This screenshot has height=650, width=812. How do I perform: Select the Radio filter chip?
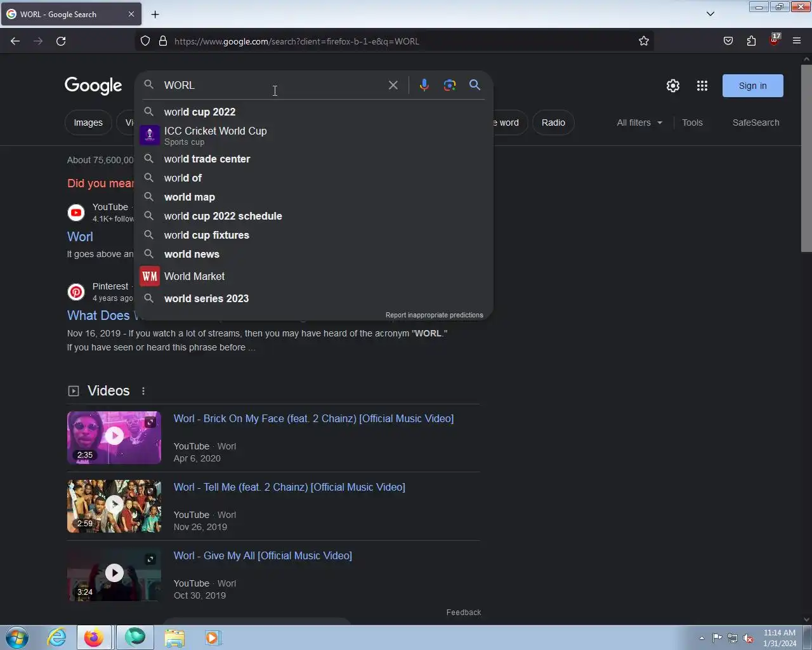pos(553,123)
